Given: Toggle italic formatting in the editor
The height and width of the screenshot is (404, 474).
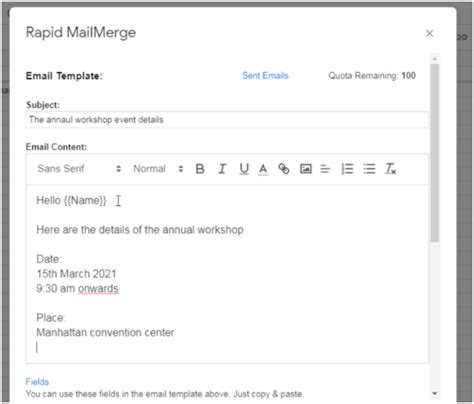Looking at the screenshot, I should [222, 169].
